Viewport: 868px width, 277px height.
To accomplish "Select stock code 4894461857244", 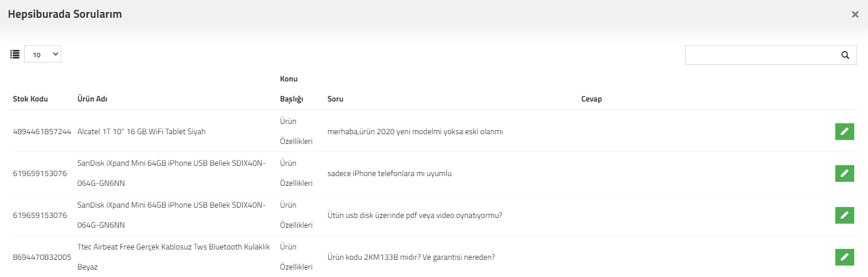I will (x=42, y=131).
